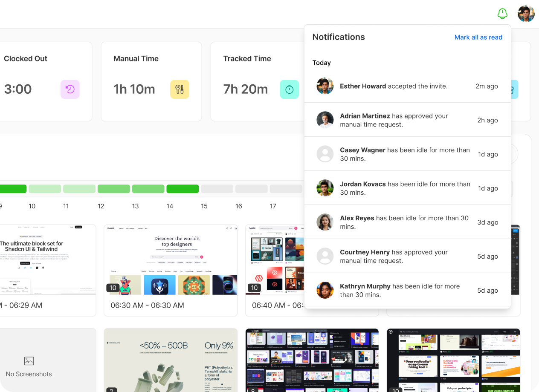Image resolution: width=539 pixels, height=392 pixels.
Task: Open the PET plastic bottles screenshot thumbnail
Action: (x=171, y=360)
